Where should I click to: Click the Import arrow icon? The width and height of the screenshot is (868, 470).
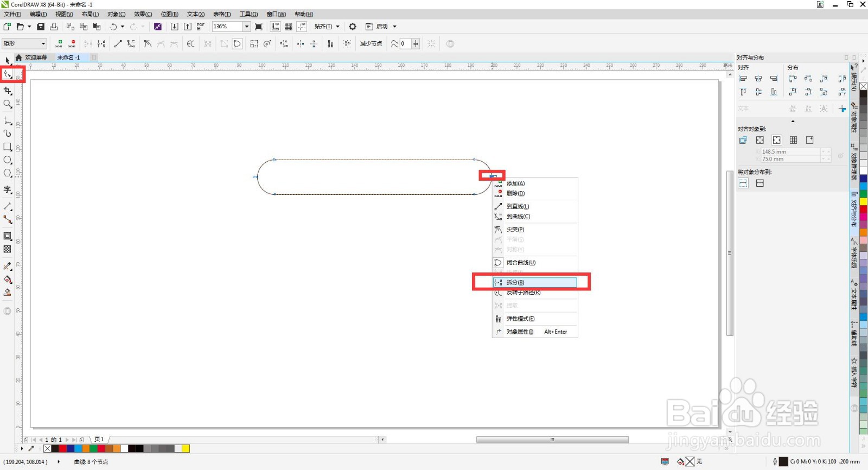(x=174, y=27)
